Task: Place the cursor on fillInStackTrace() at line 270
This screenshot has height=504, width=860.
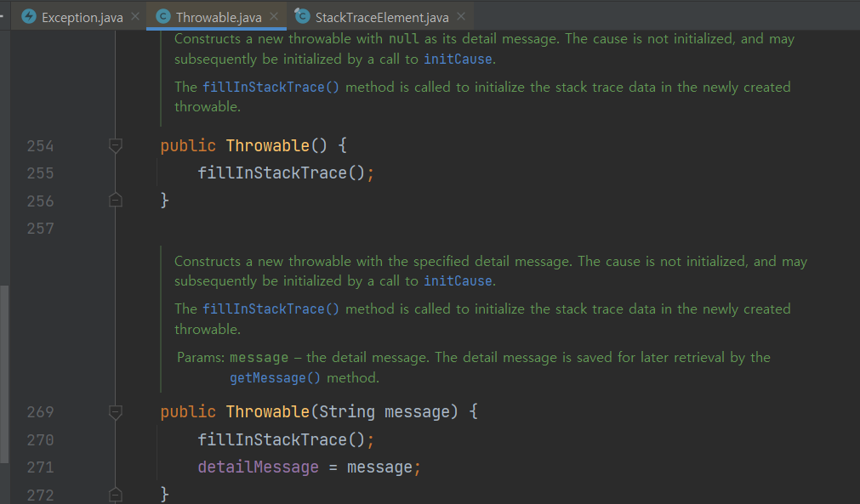Action: pos(282,440)
